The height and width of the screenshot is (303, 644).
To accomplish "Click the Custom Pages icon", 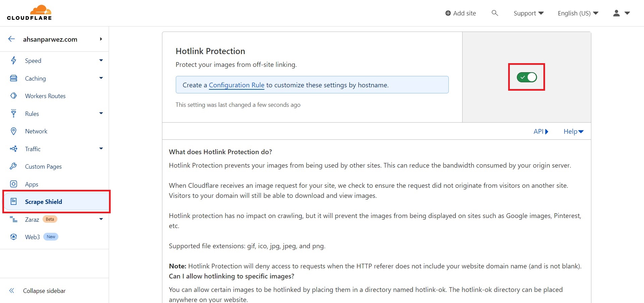I will pos(13,166).
